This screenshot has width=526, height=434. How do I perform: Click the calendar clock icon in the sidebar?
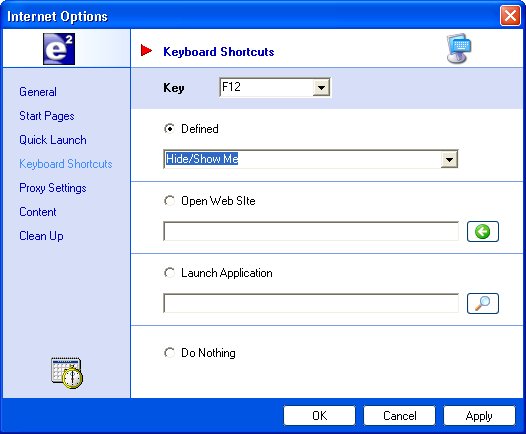(67, 373)
